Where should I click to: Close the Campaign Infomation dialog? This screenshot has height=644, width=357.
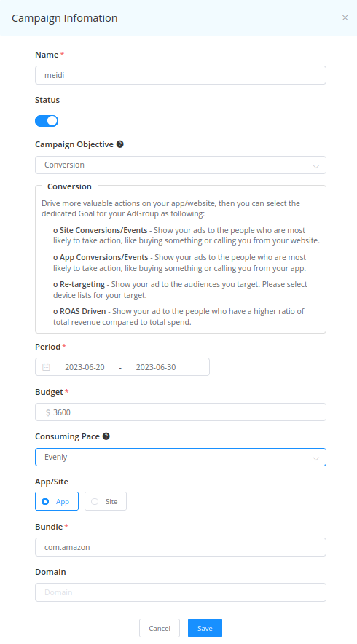pyautogui.click(x=345, y=17)
